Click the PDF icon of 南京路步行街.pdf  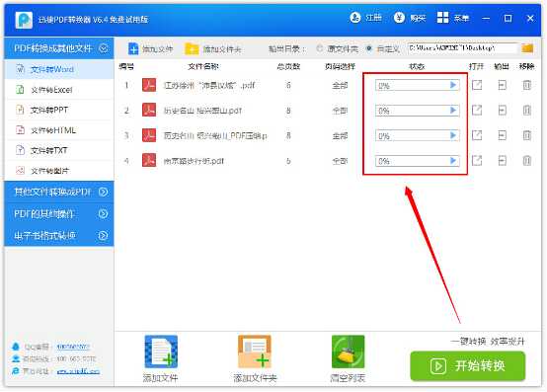coord(149,160)
